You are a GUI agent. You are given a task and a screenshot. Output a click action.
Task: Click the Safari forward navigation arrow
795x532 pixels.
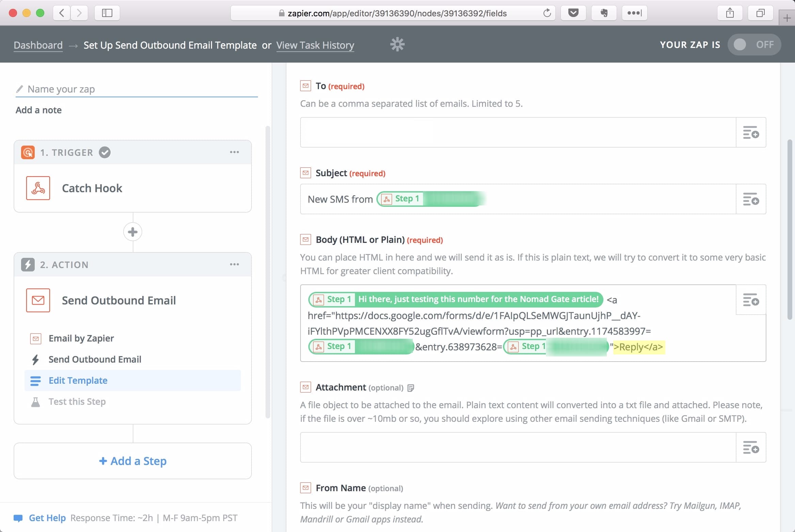tap(79, 13)
